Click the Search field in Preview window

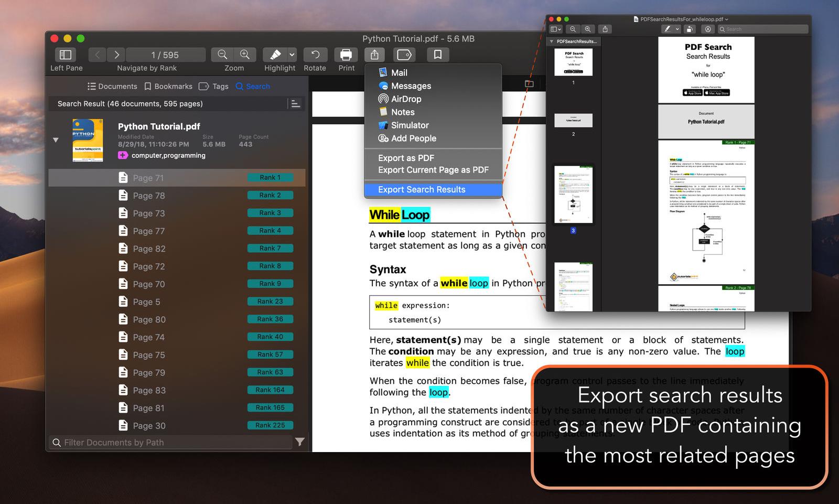point(763,29)
